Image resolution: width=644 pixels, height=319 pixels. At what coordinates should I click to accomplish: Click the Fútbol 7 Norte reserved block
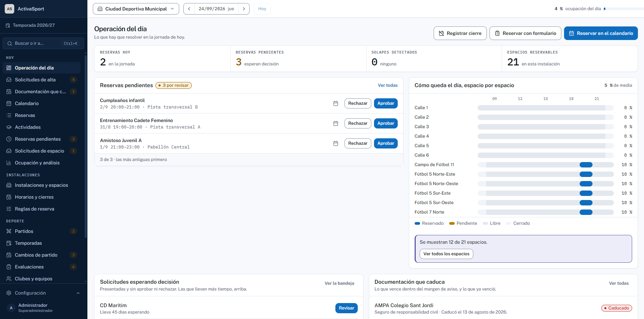click(x=586, y=212)
